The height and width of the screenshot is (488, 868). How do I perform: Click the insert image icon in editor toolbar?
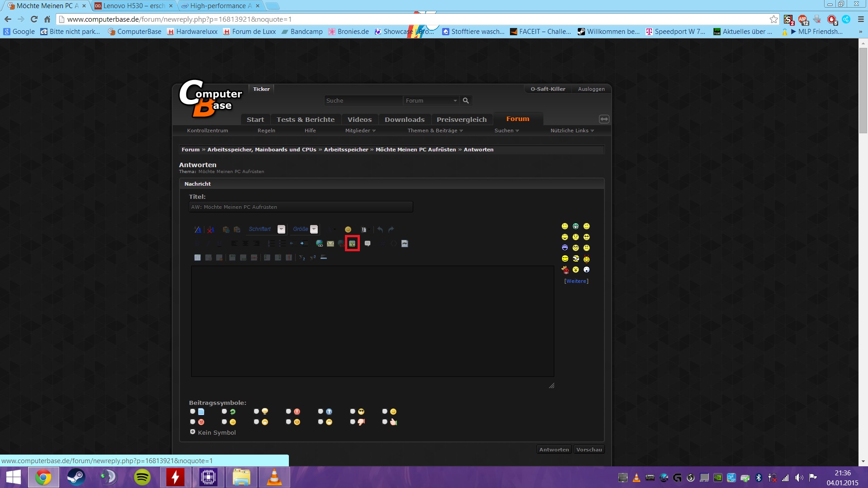pos(352,244)
